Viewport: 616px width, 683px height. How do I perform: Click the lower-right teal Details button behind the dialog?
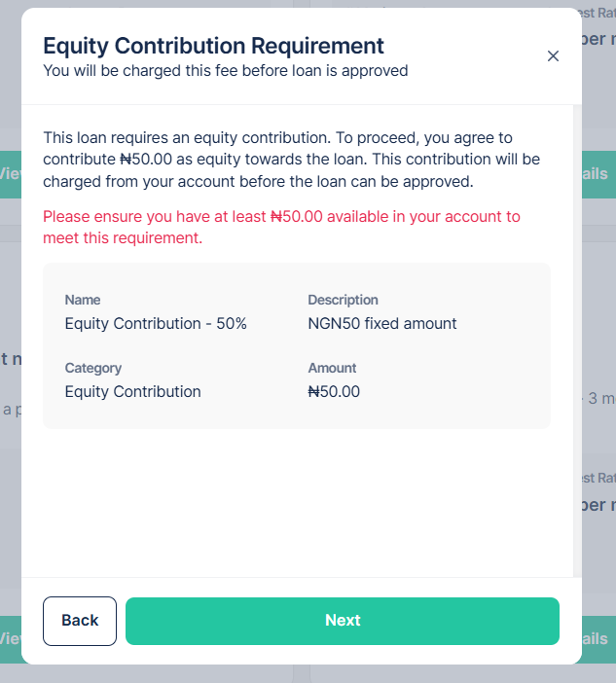tap(598, 639)
